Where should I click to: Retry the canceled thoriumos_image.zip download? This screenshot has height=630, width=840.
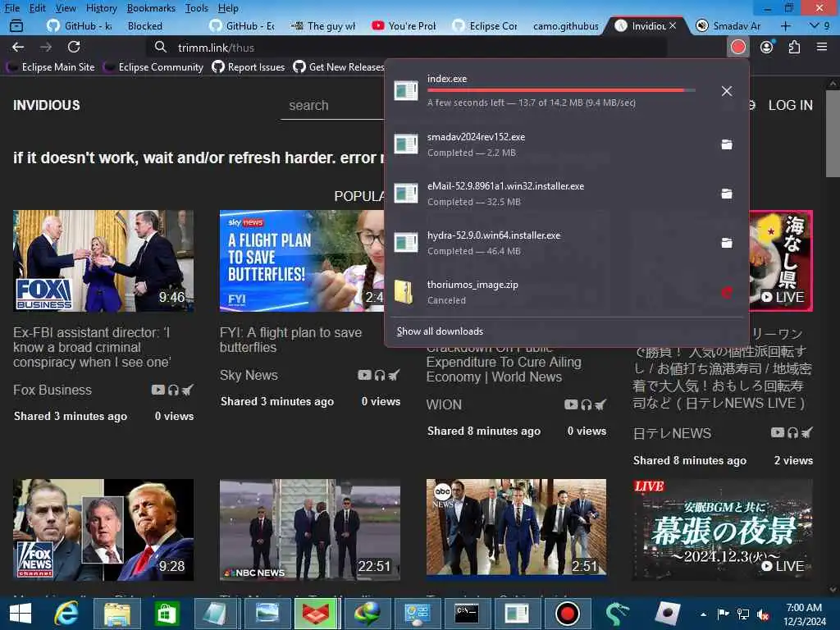coord(727,293)
